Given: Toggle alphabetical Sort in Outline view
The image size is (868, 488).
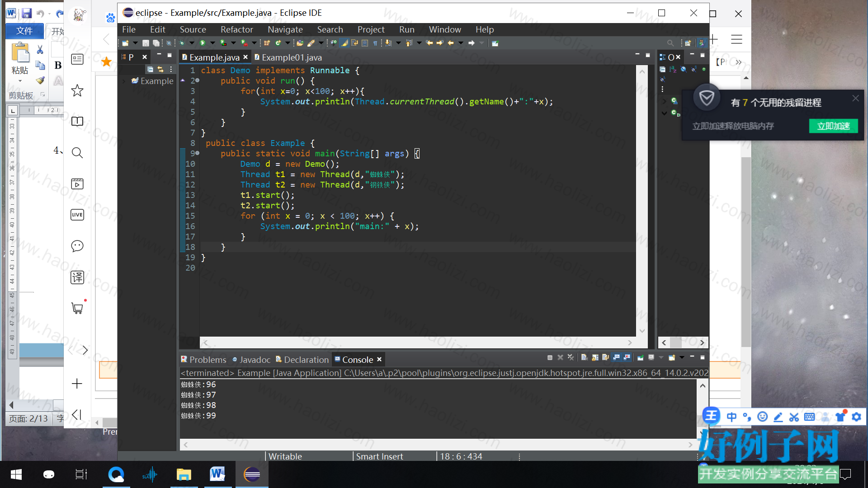Looking at the screenshot, I should coord(673,69).
